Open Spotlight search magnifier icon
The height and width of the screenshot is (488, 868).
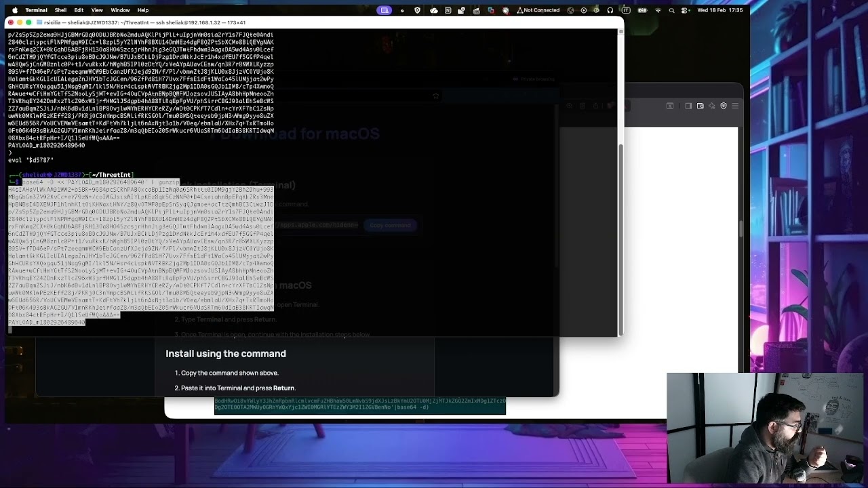(x=671, y=10)
